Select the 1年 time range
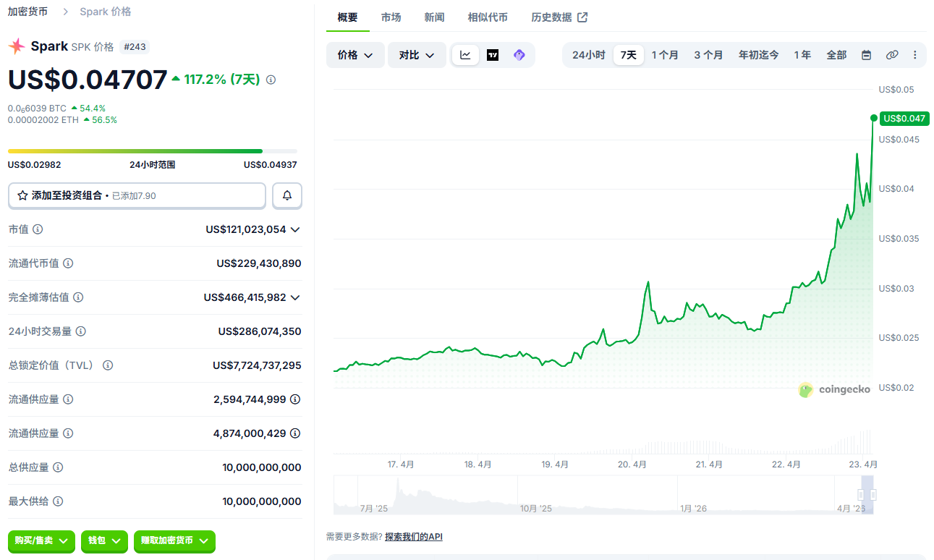 tap(802, 55)
